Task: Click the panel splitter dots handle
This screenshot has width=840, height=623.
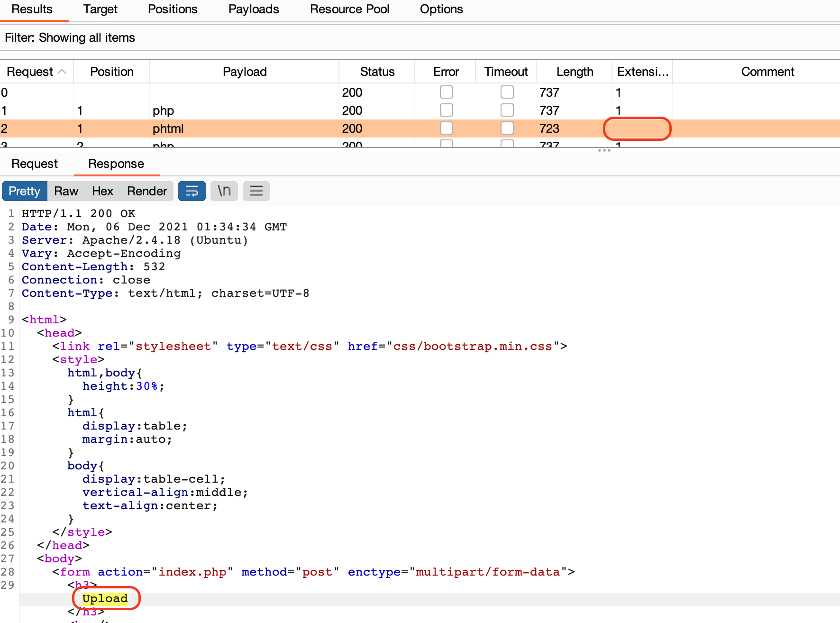Action: point(604,150)
